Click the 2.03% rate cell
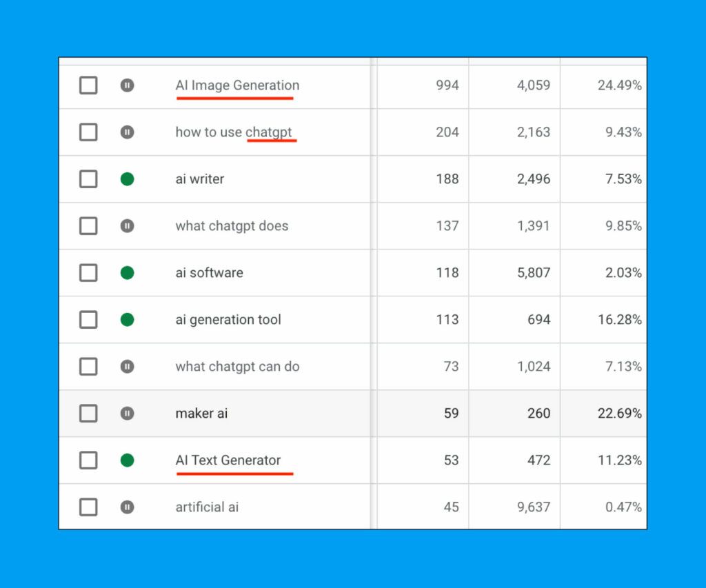The image size is (706, 588). point(623,272)
